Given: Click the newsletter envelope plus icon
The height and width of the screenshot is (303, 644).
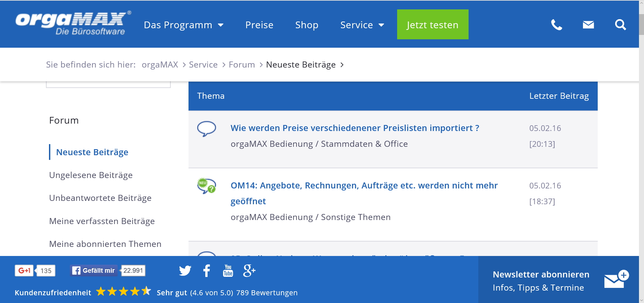Looking at the screenshot, I should coord(616,279).
